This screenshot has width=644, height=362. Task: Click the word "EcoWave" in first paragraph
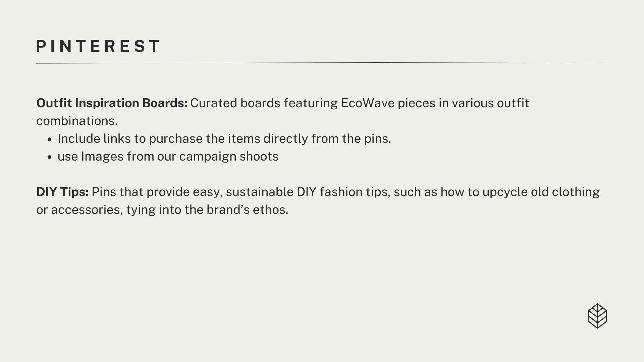[368, 103]
